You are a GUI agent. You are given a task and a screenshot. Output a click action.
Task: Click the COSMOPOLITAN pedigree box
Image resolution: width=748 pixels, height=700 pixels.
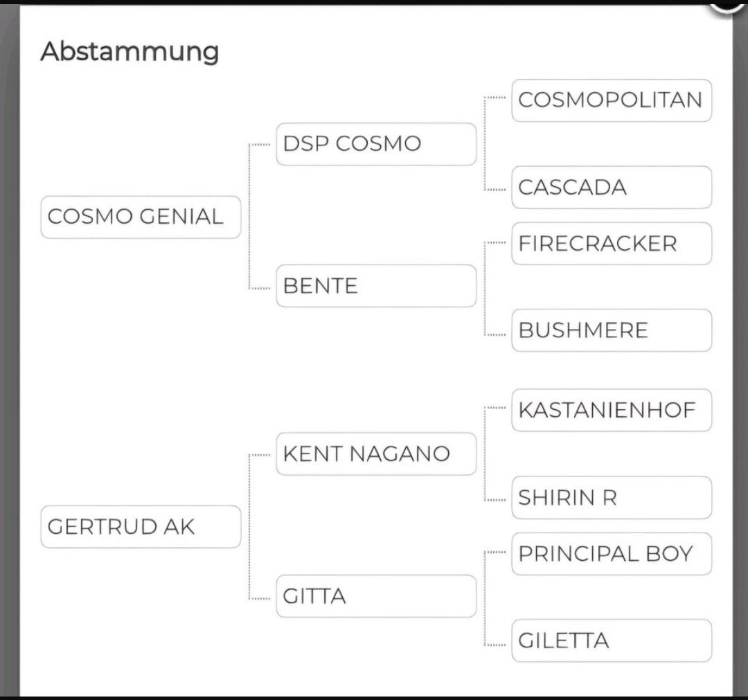pyautogui.click(x=612, y=100)
